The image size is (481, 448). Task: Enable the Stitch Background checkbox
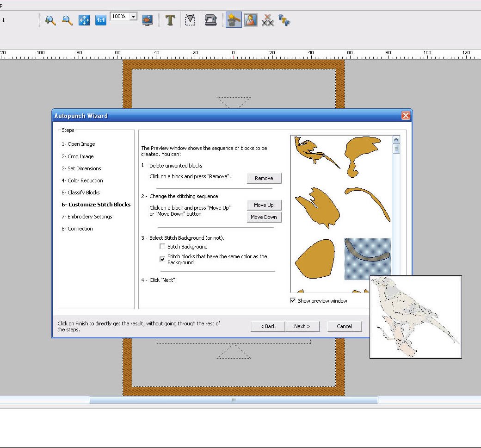pos(162,247)
